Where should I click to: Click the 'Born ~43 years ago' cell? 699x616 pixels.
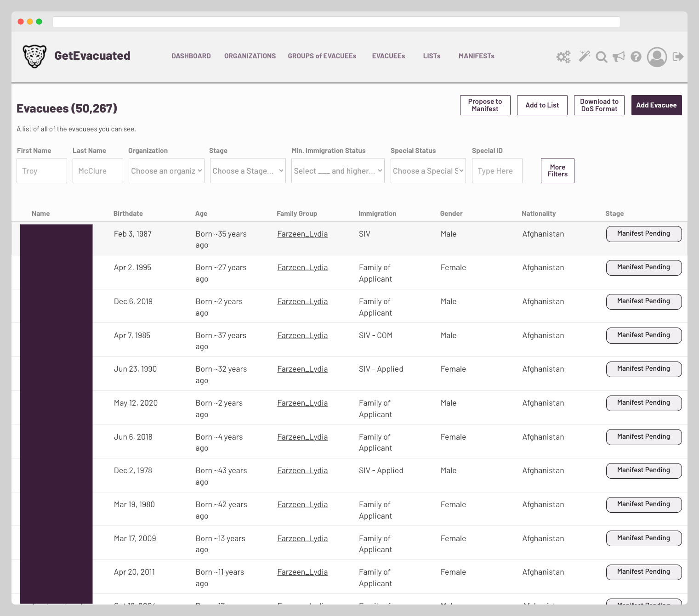coord(221,476)
